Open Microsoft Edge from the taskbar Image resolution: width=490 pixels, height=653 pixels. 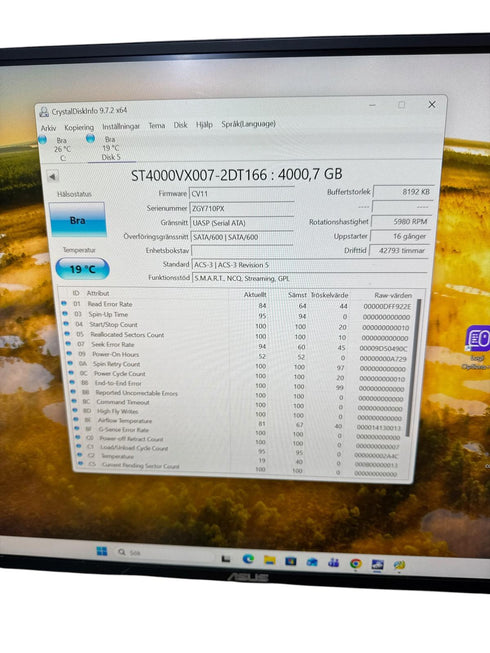[248, 558]
